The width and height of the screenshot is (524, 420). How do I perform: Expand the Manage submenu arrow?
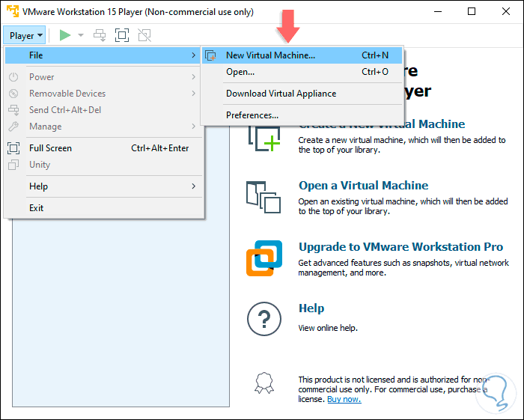point(193,127)
